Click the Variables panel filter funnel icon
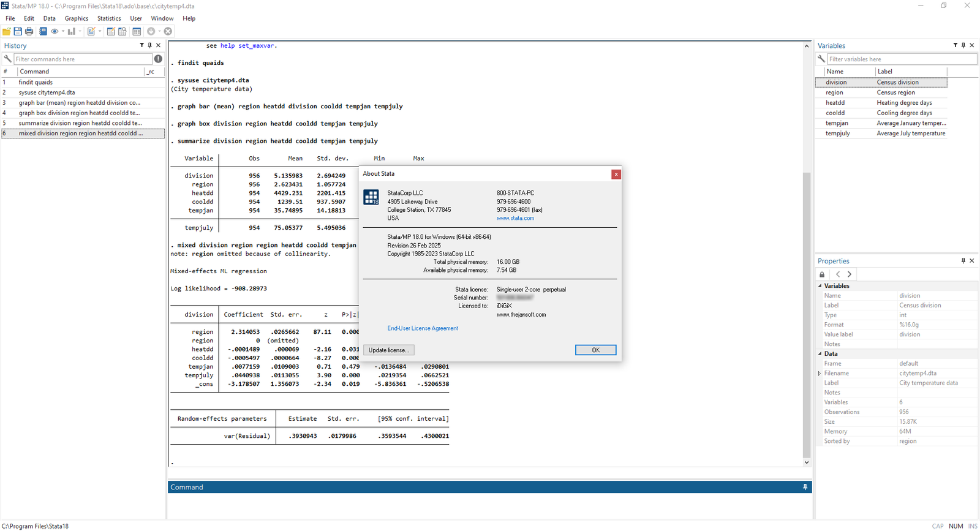Image resolution: width=980 pixels, height=531 pixels. click(955, 45)
